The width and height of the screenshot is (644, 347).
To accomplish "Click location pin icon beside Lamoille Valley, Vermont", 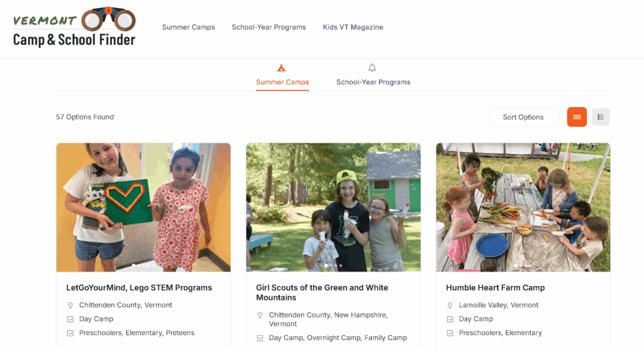I will (450, 305).
